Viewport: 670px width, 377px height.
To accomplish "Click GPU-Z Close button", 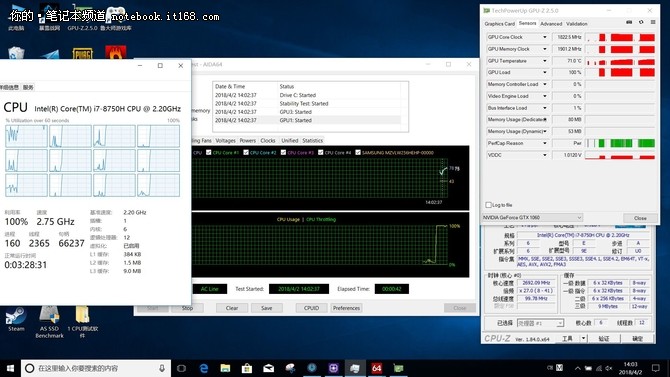I will click(x=640, y=218).
